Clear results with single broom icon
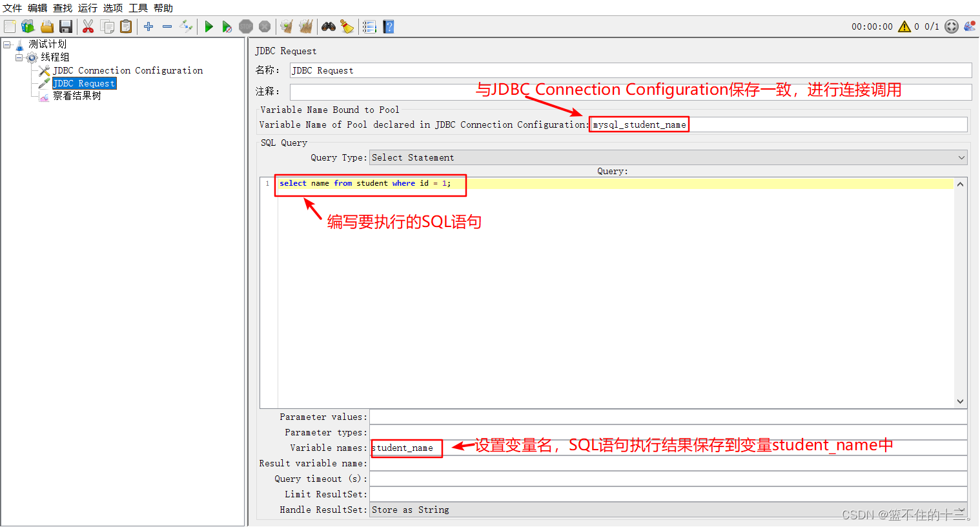Image resolution: width=980 pixels, height=527 pixels. click(x=287, y=26)
